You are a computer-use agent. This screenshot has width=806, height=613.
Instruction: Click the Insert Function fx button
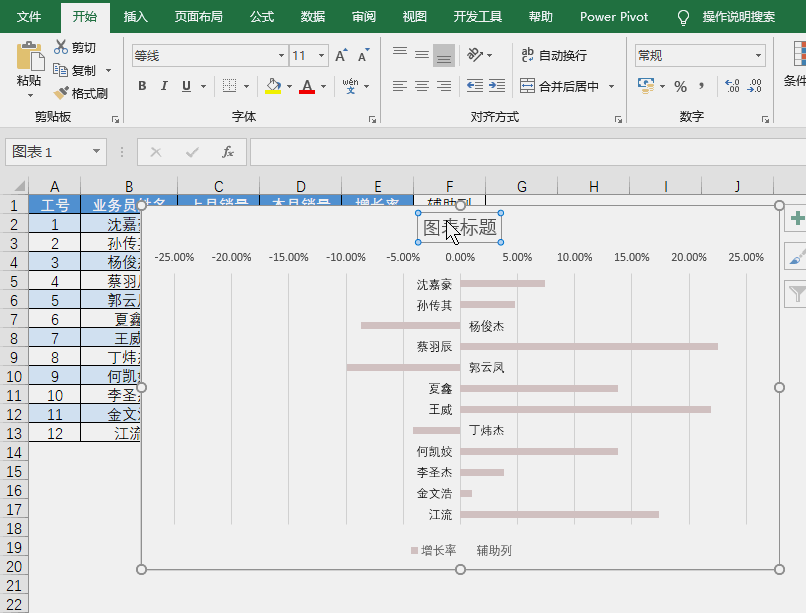pyautogui.click(x=228, y=152)
